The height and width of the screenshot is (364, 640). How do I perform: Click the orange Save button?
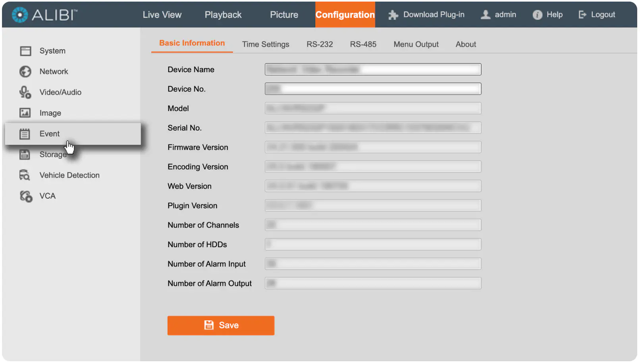(221, 326)
